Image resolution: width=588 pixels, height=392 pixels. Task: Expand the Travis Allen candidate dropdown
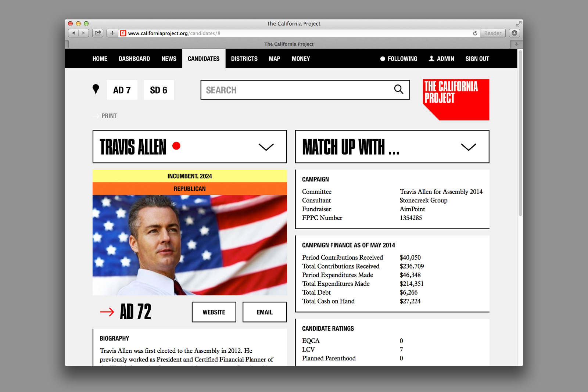pos(266,147)
